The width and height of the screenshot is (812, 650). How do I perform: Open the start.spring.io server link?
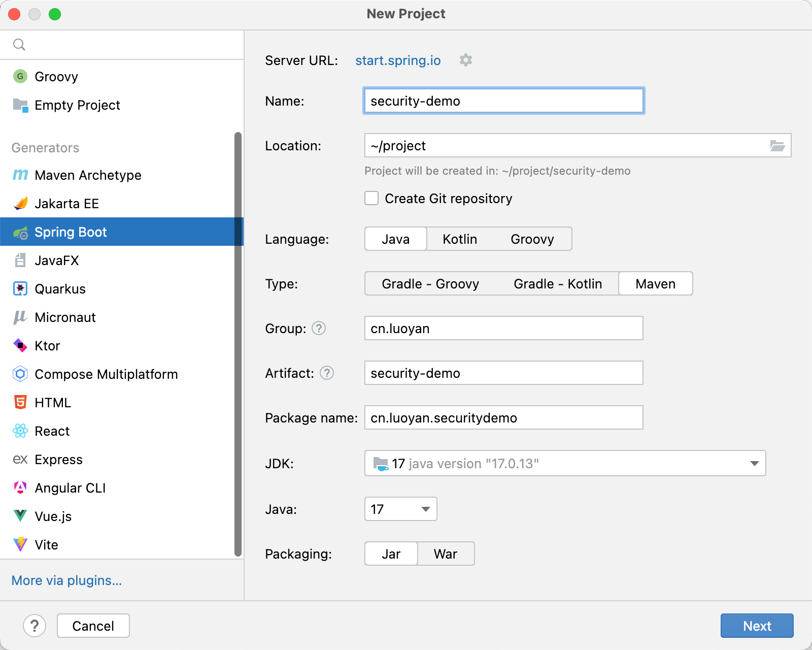pyautogui.click(x=398, y=60)
